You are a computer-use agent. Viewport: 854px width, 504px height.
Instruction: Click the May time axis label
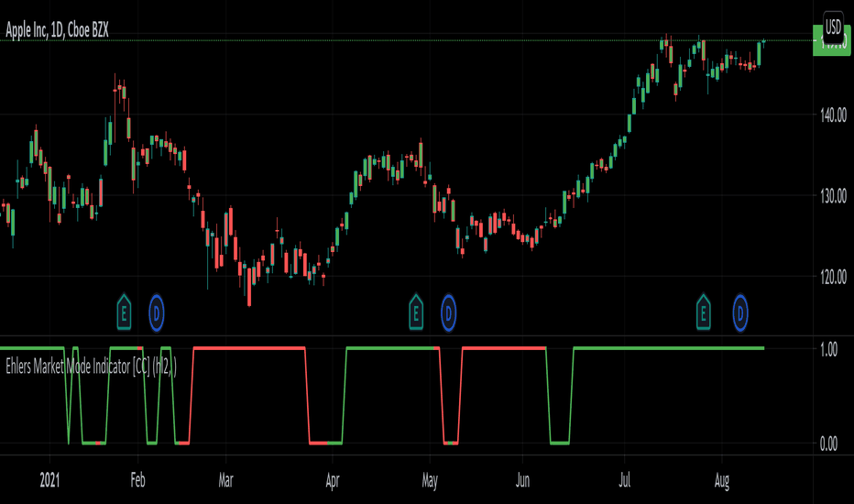(430, 480)
